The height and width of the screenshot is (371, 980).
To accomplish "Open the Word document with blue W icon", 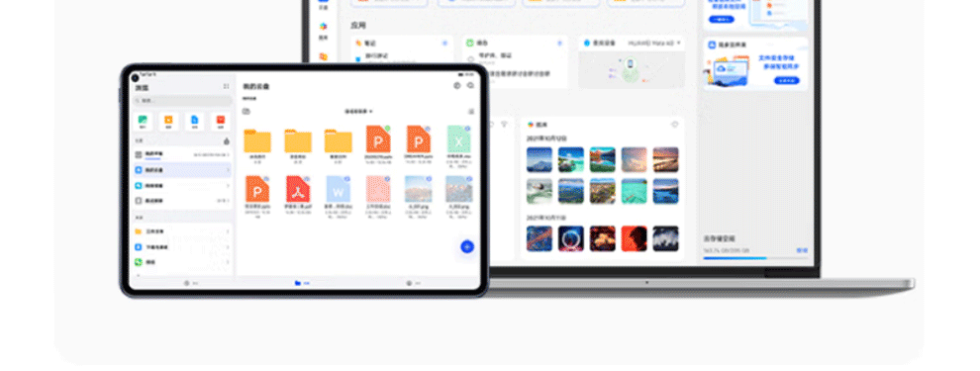I will (339, 189).
